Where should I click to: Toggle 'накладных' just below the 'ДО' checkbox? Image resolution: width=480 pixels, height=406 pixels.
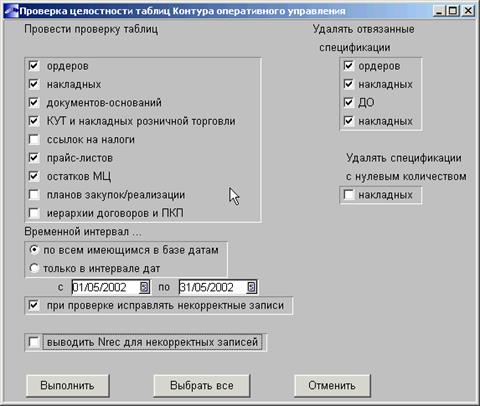[349, 121]
